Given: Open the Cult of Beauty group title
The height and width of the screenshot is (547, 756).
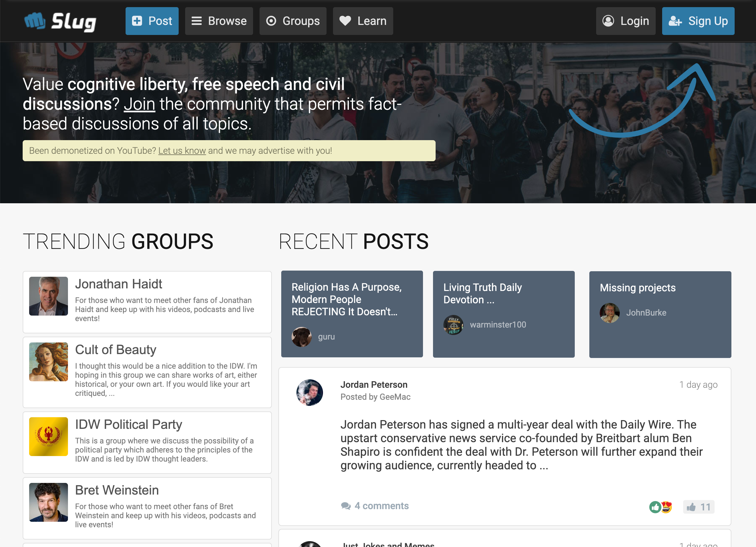Looking at the screenshot, I should pos(116,350).
